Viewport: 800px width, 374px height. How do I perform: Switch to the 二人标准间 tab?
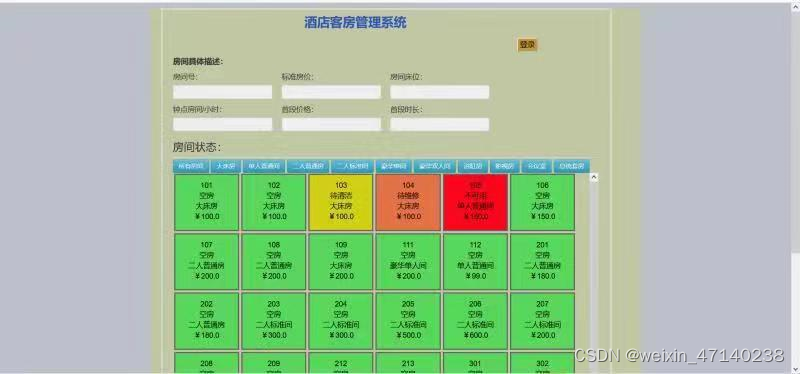352,166
